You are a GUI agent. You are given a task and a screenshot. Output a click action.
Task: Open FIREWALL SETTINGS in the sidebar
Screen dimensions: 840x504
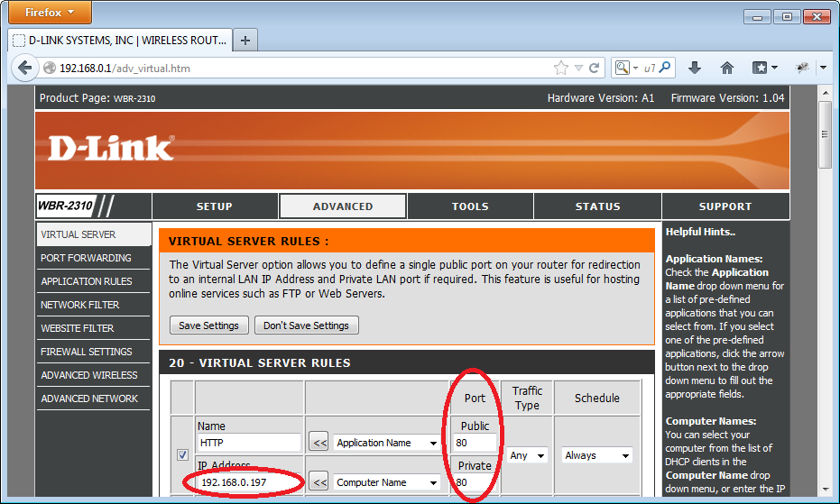93,352
